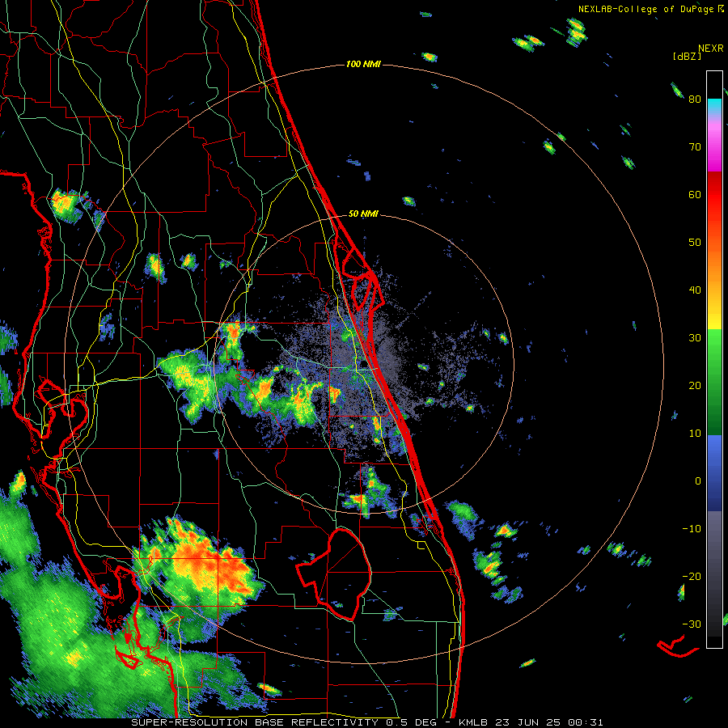The image size is (728, 728).
Task: Click the 50 dBZ legend value
Action: click(x=695, y=243)
